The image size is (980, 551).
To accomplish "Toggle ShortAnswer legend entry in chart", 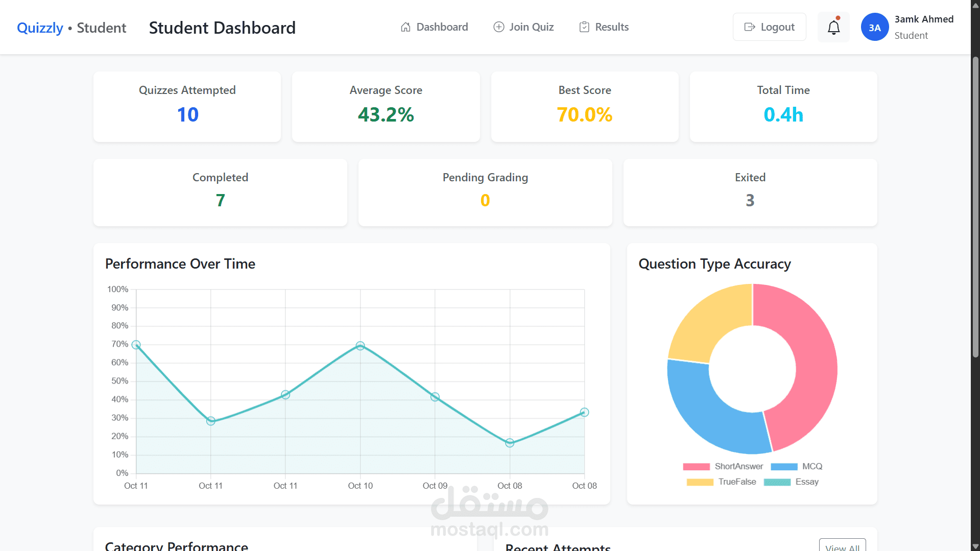I will tap(723, 466).
